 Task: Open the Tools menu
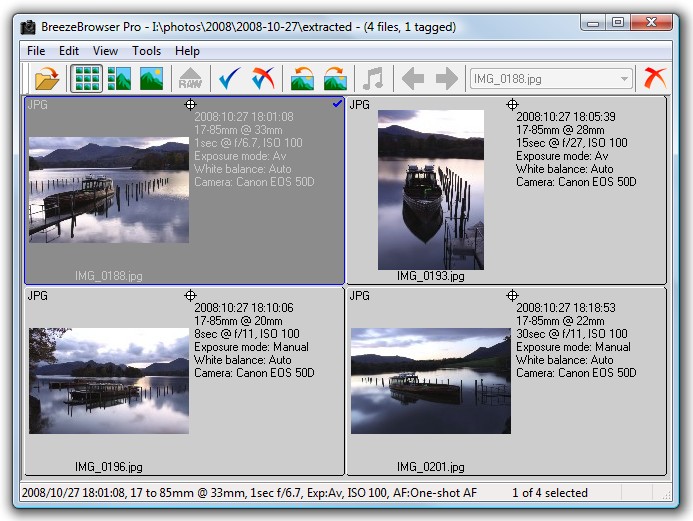pyautogui.click(x=146, y=51)
